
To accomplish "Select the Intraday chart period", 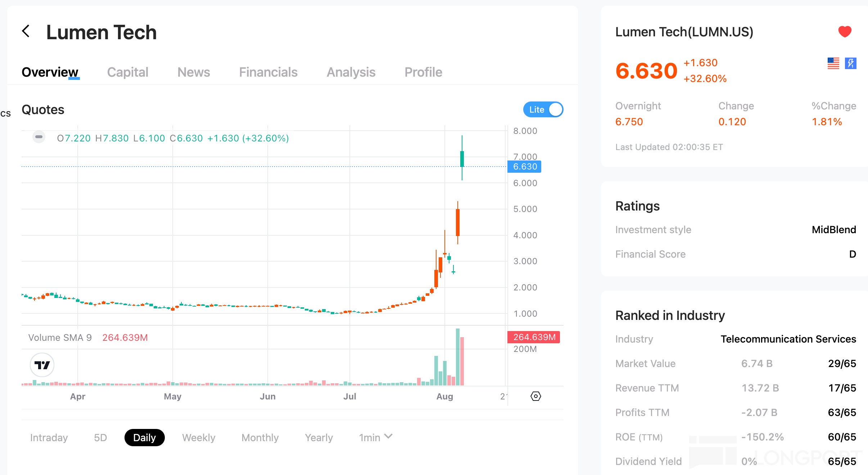I will coord(49,438).
